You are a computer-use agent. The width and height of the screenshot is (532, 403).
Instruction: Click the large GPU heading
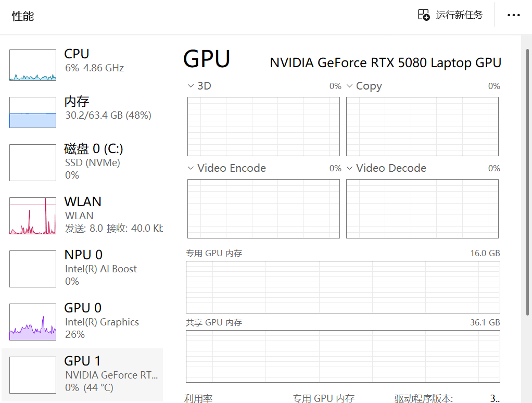coord(207,59)
